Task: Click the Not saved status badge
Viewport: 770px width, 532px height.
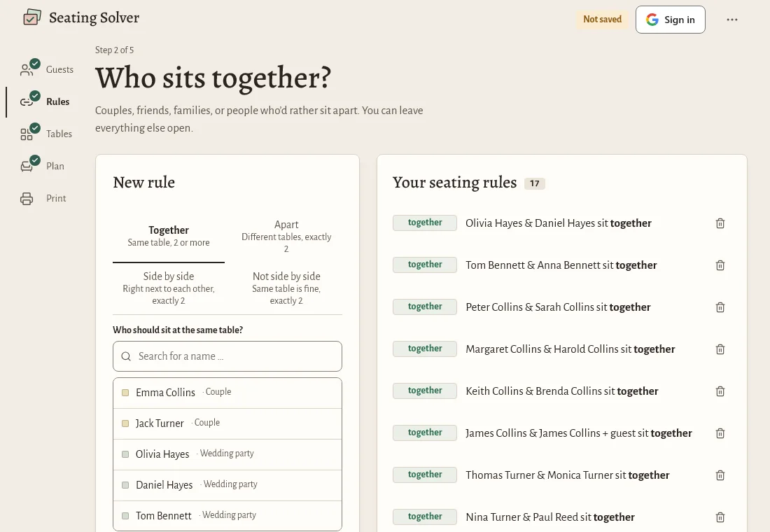Action: click(x=602, y=20)
